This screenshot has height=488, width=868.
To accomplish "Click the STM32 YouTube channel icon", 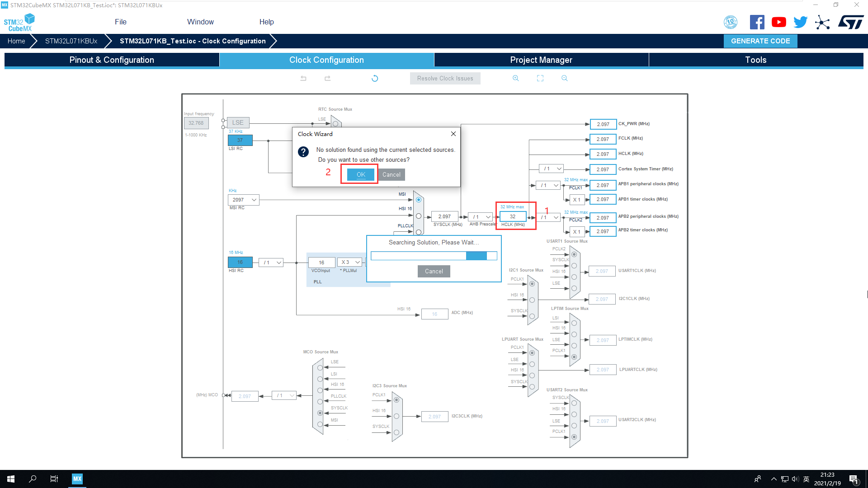I will (778, 23).
